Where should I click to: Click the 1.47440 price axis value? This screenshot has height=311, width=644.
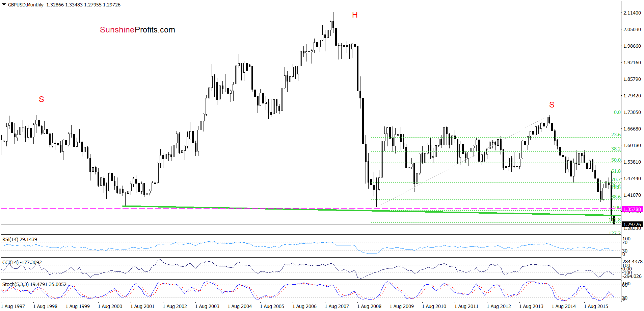pos(632,178)
